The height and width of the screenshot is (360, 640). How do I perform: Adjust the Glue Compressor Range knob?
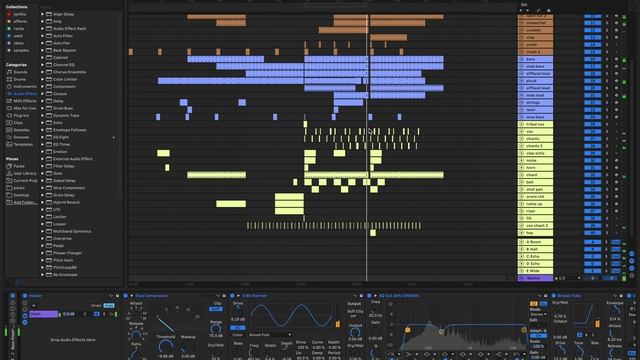pyautogui.click(x=216, y=329)
